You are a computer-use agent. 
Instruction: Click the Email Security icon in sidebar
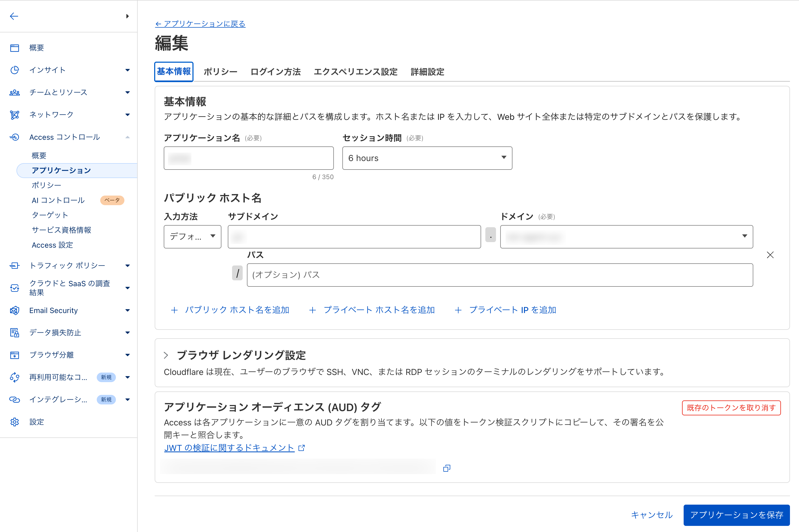pos(15,310)
